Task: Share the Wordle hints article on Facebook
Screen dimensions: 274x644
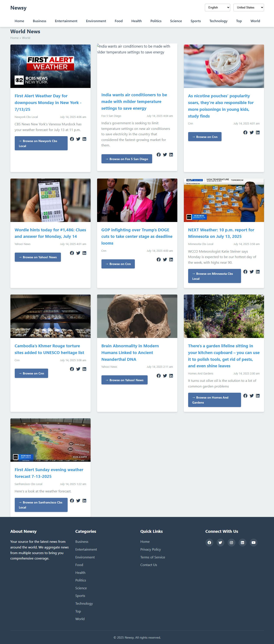Action: [x=72, y=253]
